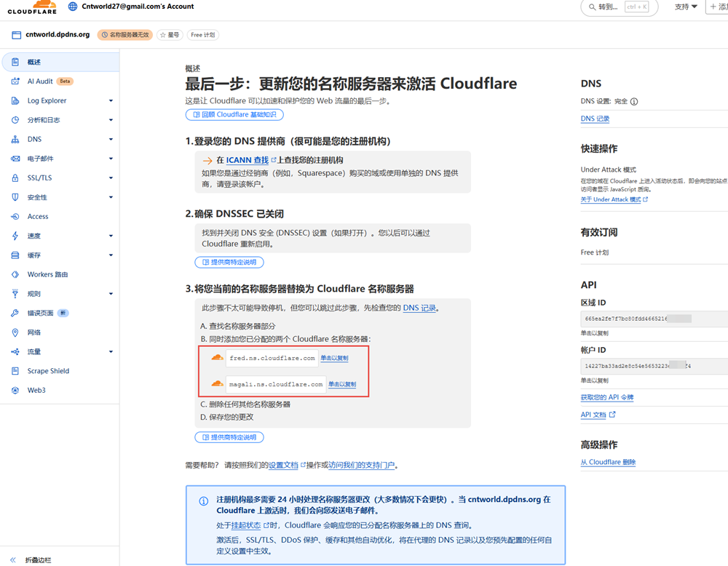Expand the Log Explorer menu arrow
Viewport: 728px width, 566px height.
click(x=111, y=100)
